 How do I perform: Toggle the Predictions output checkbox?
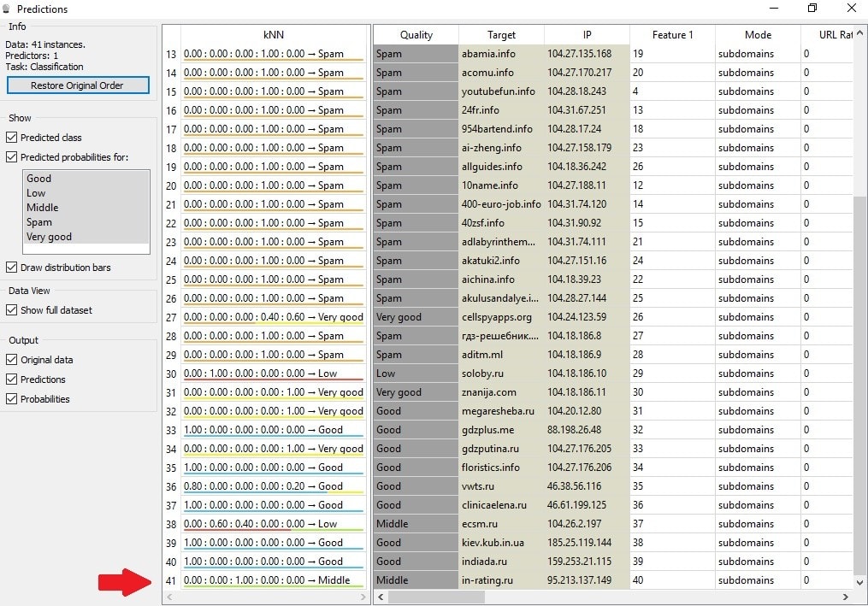coord(12,379)
